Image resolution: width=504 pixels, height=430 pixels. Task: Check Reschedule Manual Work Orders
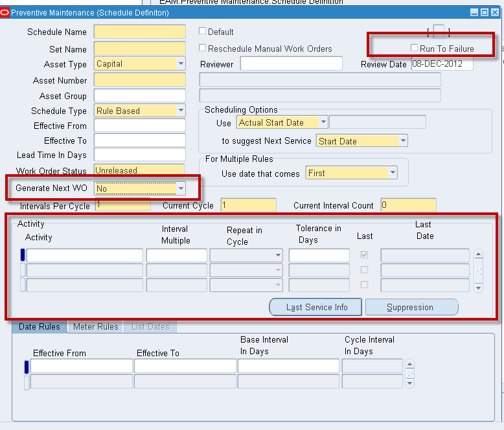202,48
